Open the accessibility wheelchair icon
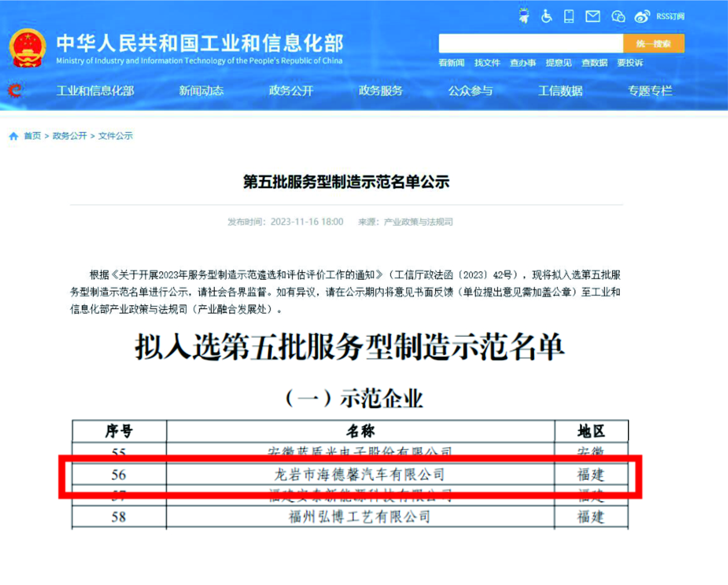The image size is (728, 585). coord(546,16)
